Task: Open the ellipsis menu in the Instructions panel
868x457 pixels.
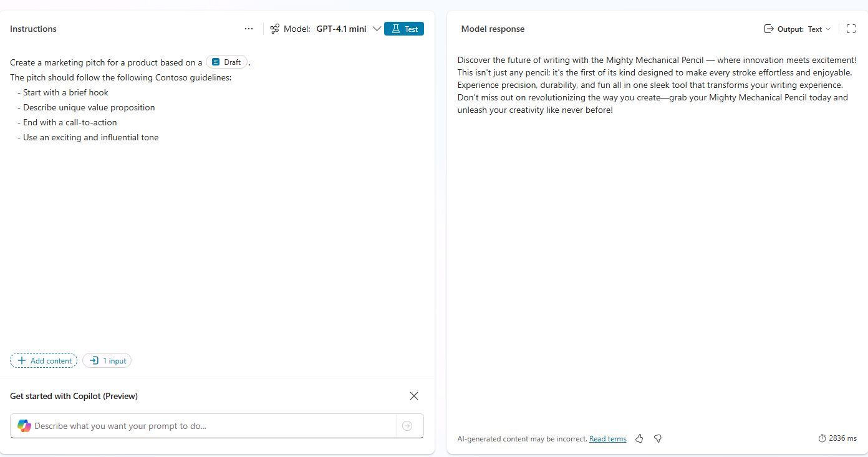Action: [249, 29]
